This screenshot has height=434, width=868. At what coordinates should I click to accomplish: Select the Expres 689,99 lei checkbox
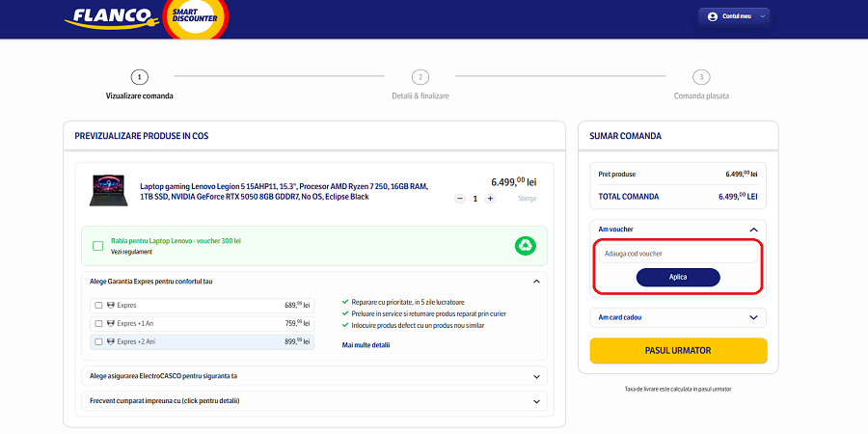click(x=98, y=305)
